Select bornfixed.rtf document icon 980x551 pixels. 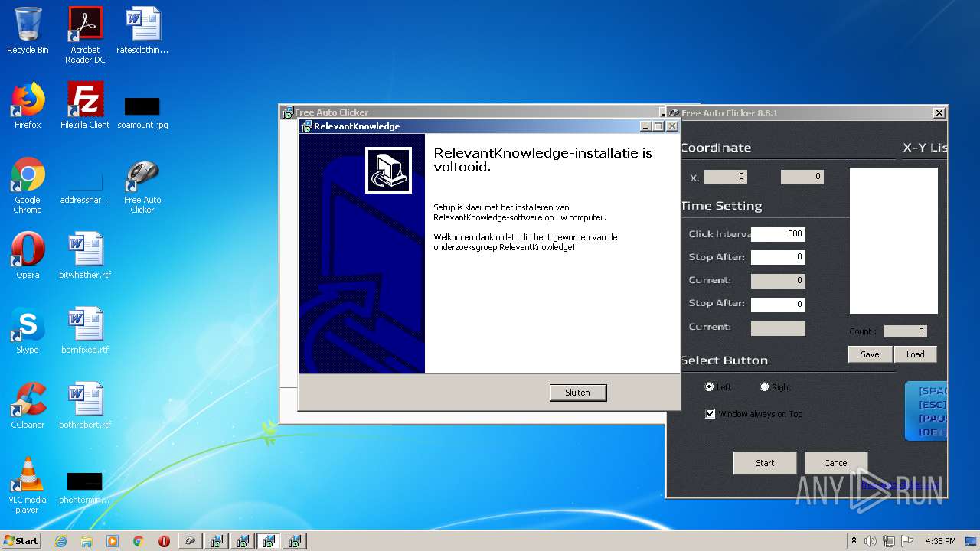click(x=85, y=331)
